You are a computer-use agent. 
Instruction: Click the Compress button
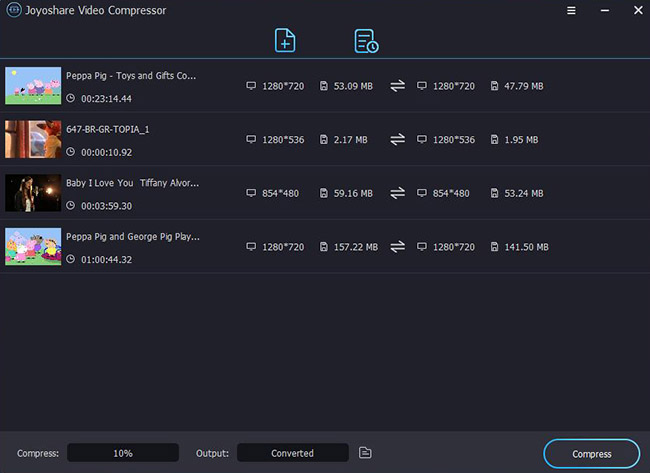[x=592, y=454]
